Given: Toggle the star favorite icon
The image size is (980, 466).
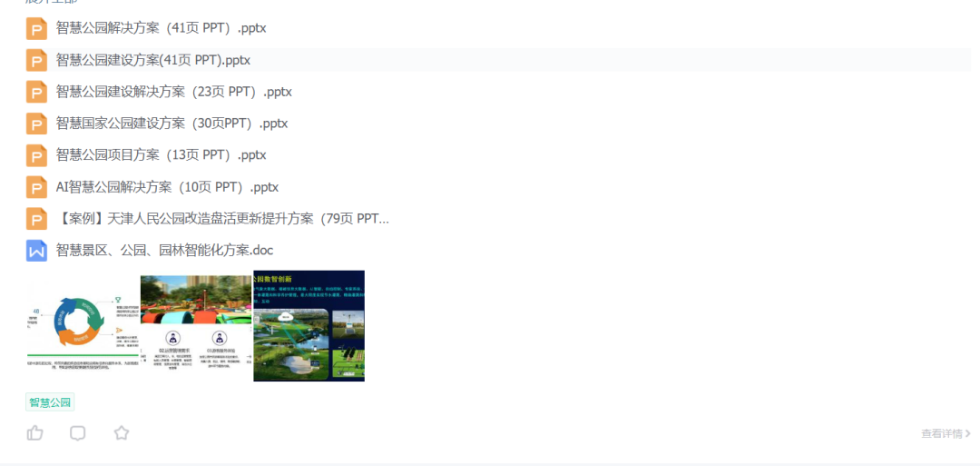Looking at the screenshot, I should pyautogui.click(x=122, y=433).
